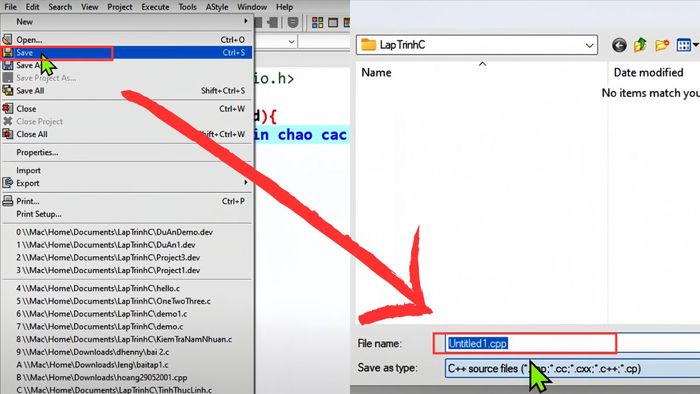Open the Search menu
The width and height of the screenshot is (700, 394).
tap(60, 7)
